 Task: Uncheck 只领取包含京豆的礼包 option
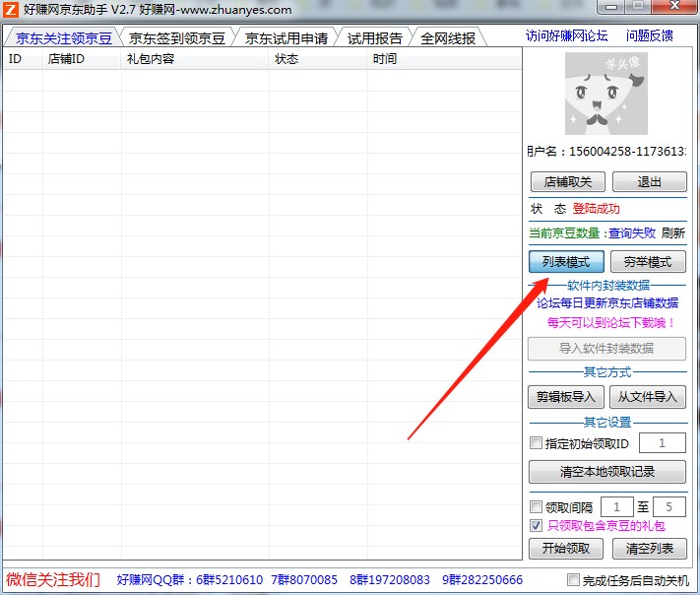pyautogui.click(x=537, y=526)
